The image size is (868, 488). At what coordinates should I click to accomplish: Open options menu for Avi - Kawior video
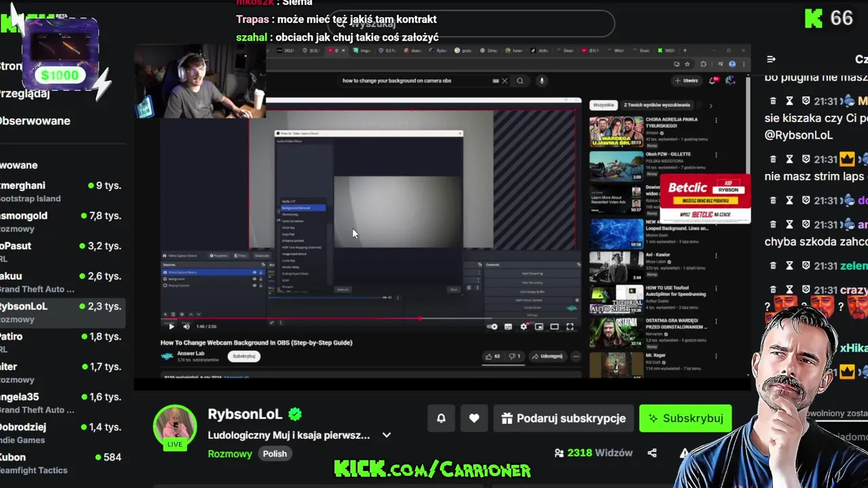coord(717,256)
